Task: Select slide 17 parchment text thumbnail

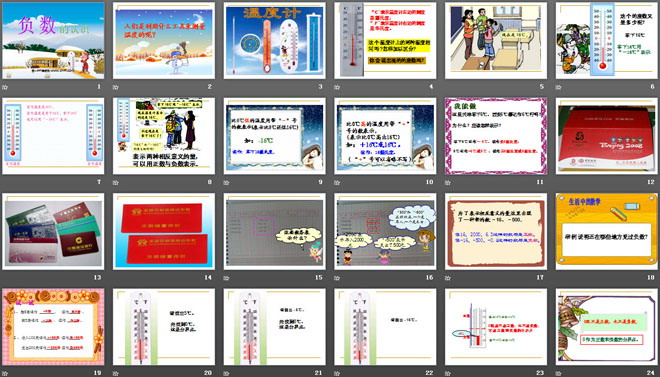Action: click(496, 231)
